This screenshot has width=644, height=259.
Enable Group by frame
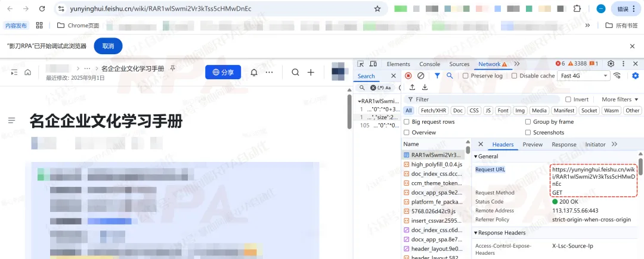pyautogui.click(x=528, y=121)
